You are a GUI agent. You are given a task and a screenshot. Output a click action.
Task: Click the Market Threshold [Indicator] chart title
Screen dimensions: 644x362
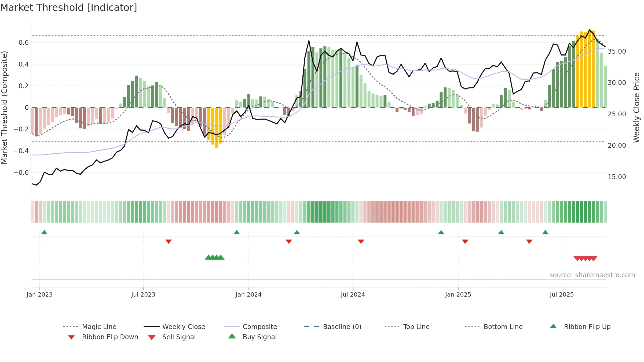tap(69, 8)
